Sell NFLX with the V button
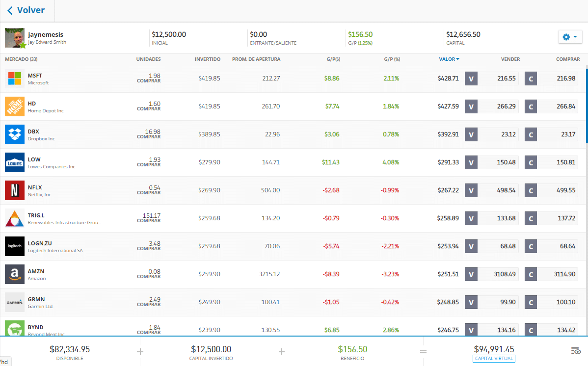The width and height of the screenshot is (588, 366). [471, 190]
